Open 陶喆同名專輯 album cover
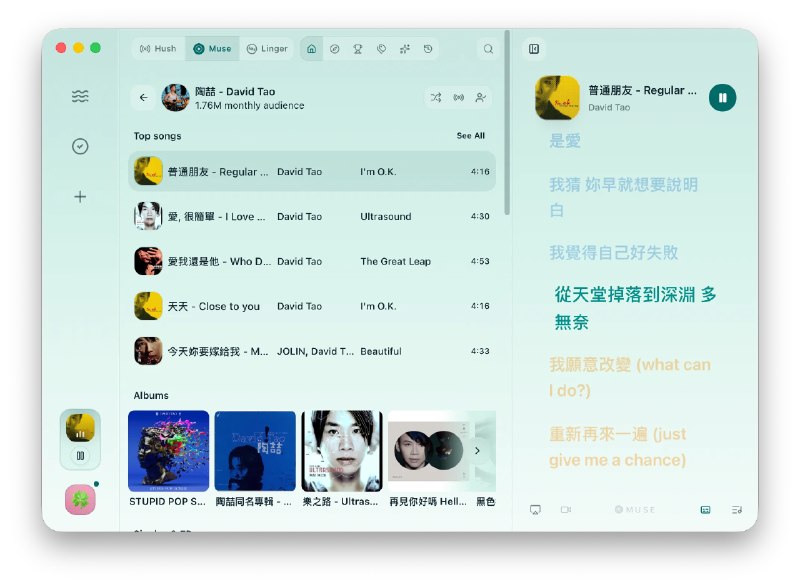Image resolution: width=800 pixels, height=587 pixels. click(255, 451)
